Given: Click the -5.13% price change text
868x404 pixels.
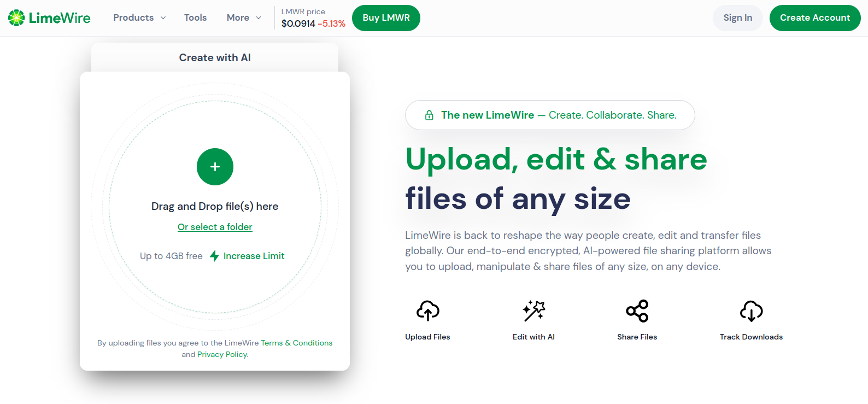Looking at the screenshot, I should point(332,24).
